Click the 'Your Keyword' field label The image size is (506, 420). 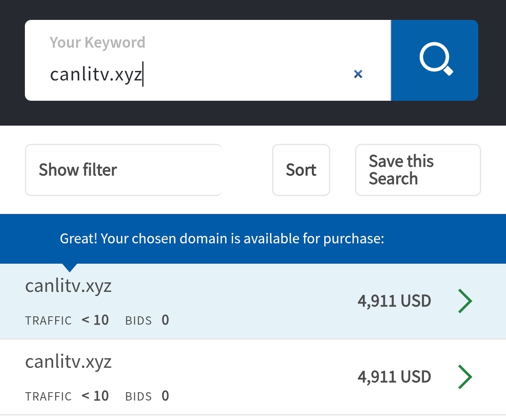(x=97, y=42)
